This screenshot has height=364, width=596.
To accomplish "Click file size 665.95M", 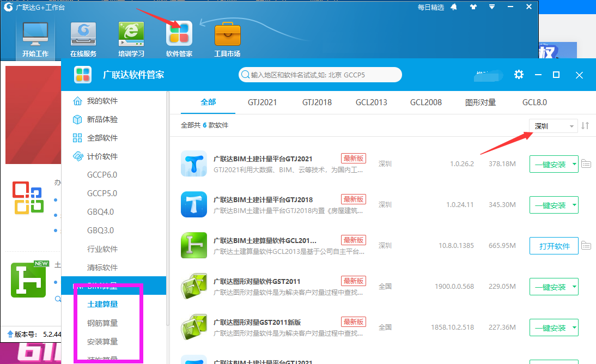I will click(502, 246).
